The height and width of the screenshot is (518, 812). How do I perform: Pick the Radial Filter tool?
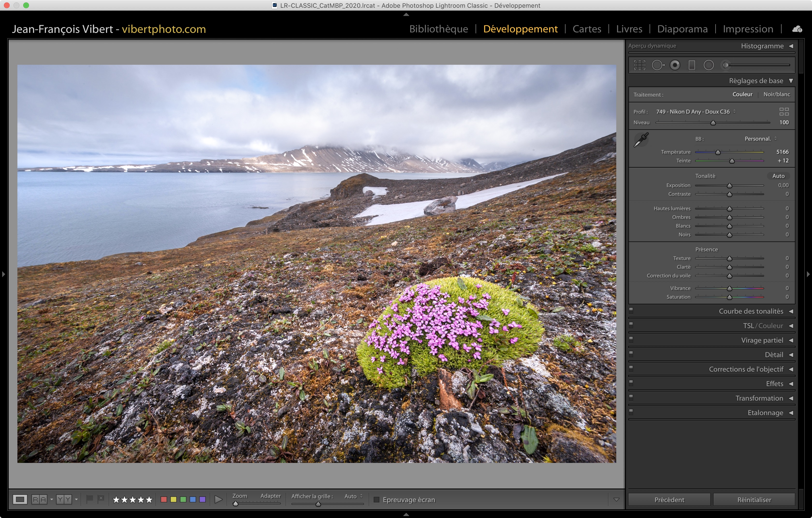tap(709, 65)
